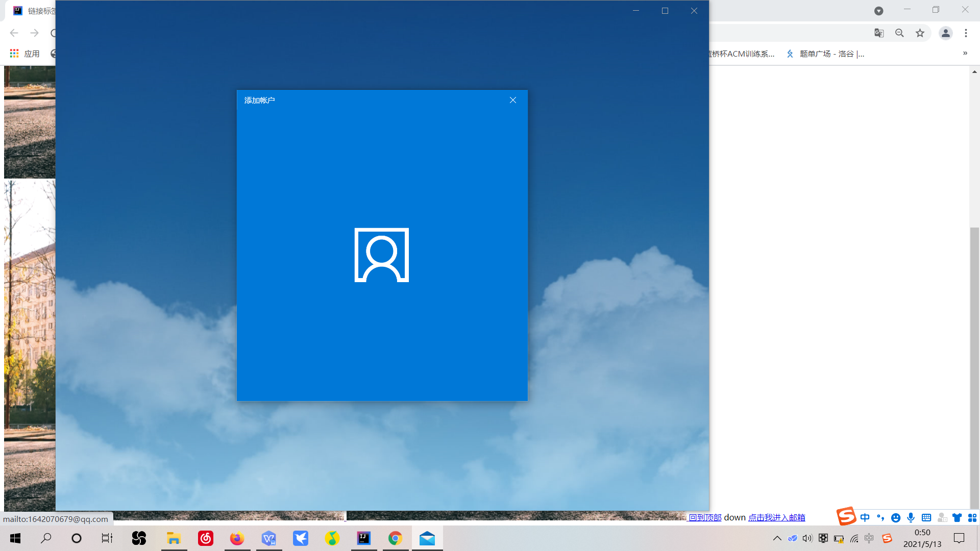The height and width of the screenshot is (551, 980).
Task: Toggle Sogou voice input microphone
Action: coord(911,518)
